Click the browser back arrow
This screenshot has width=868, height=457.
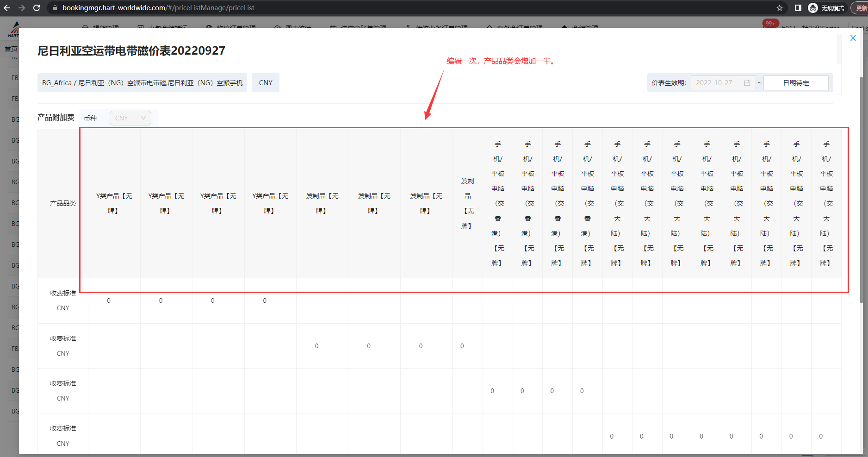(7, 8)
